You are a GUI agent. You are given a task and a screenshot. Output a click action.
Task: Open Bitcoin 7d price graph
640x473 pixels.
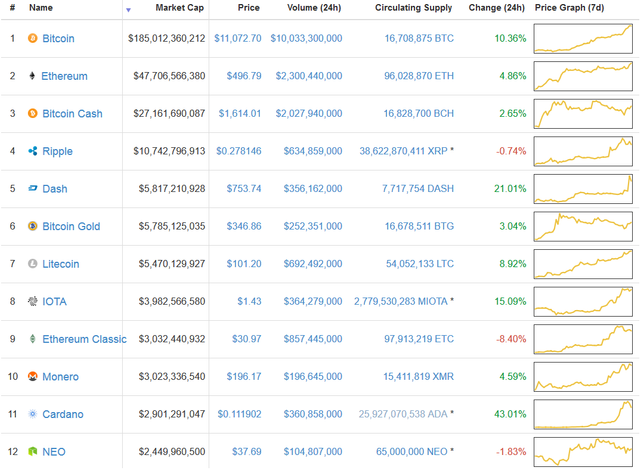click(583, 39)
